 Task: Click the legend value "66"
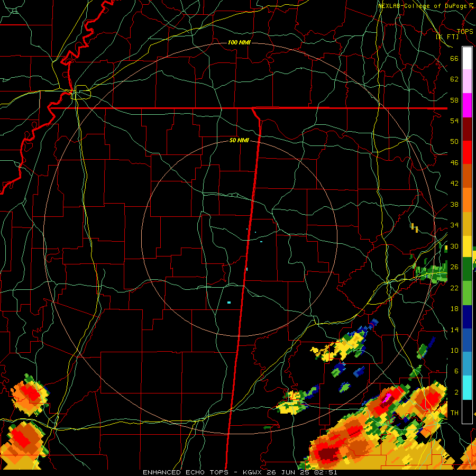454,59
